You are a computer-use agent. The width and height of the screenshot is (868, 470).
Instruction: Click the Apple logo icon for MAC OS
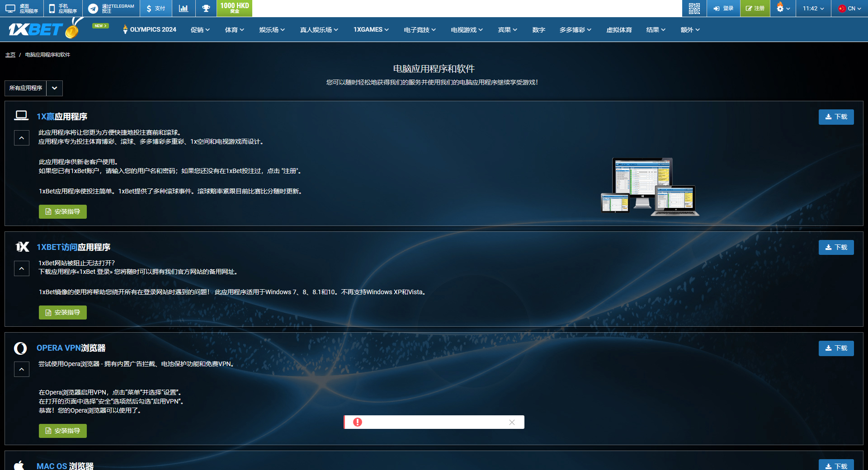click(19, 465)
